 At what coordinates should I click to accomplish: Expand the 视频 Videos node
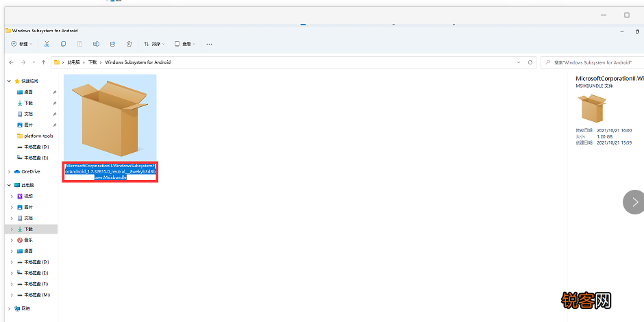(x=12, y=197)
